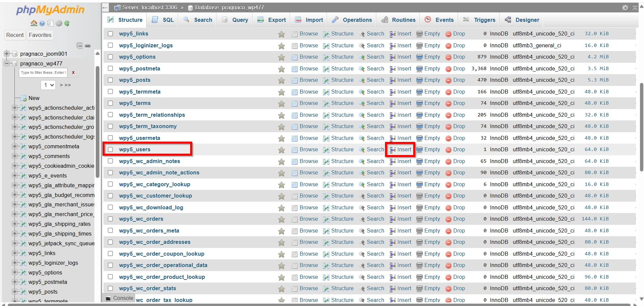
Task: Open database icon for pragnaco_joom901
Action: pos(14,54)
